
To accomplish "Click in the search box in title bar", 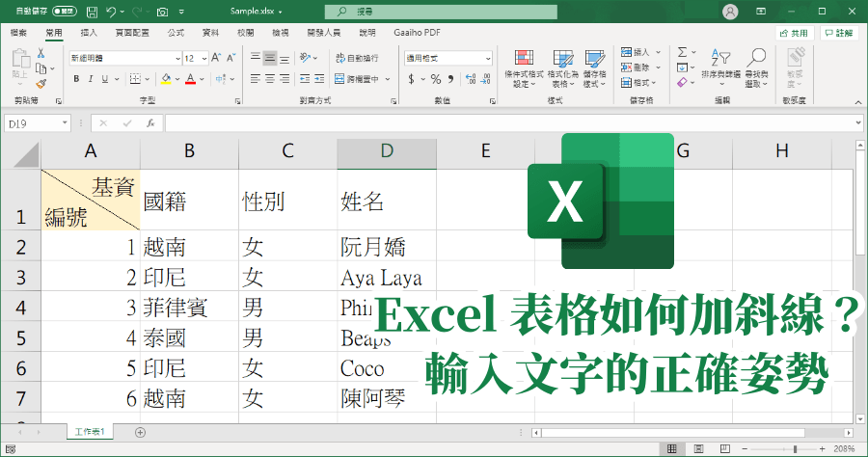I will pyautogui.click(x=441, y=11).
